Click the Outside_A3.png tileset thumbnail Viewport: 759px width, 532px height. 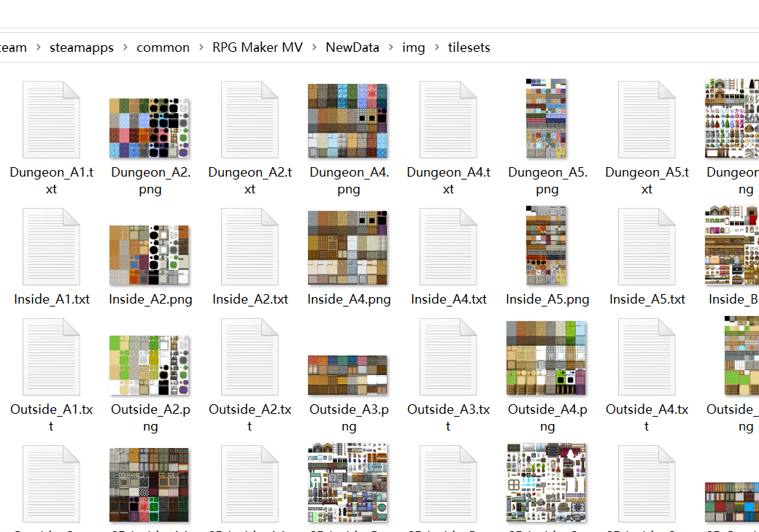[x=347, y=375]
